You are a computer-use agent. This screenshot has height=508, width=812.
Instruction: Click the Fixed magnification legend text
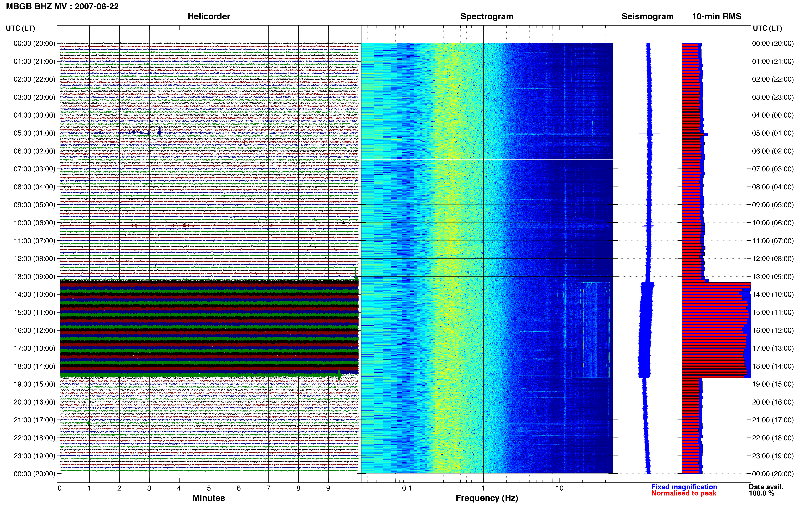coord(684,487)
